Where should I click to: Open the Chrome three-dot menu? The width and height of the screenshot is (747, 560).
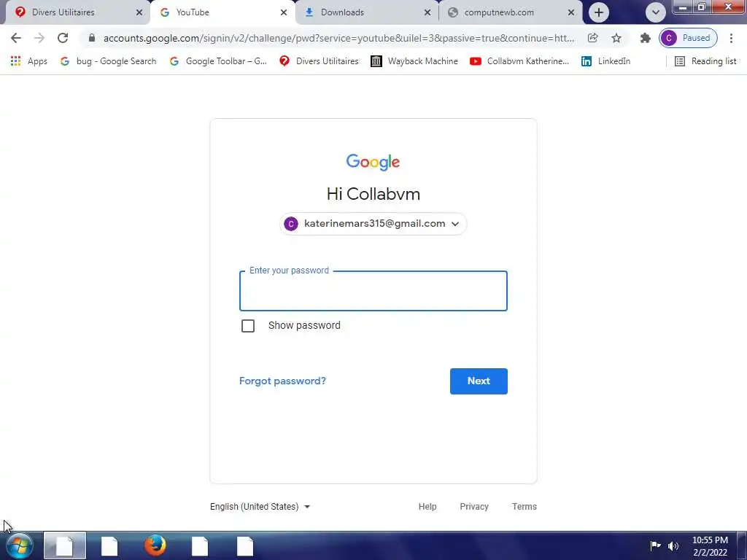point(731,38)
